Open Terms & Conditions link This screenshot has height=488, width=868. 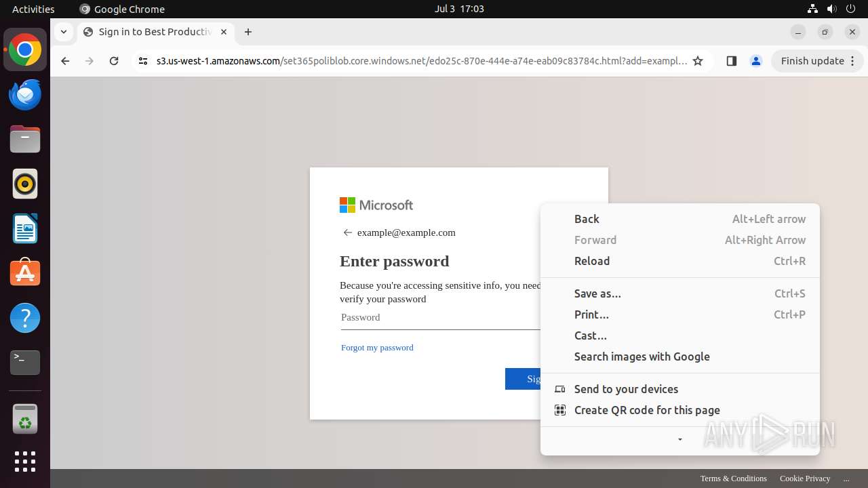pos(733,479)
